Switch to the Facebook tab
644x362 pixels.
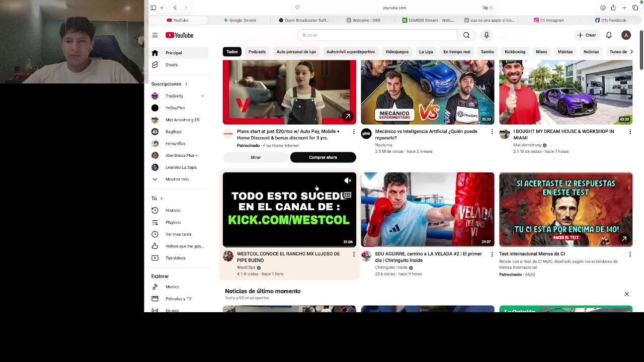point(610,20)
